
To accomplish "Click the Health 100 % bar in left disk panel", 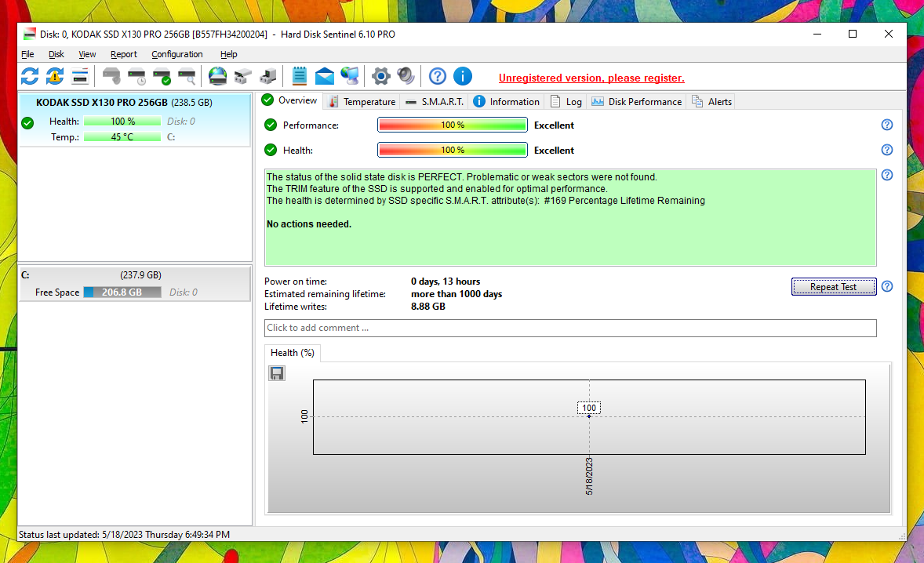I will tap(122, 122).
